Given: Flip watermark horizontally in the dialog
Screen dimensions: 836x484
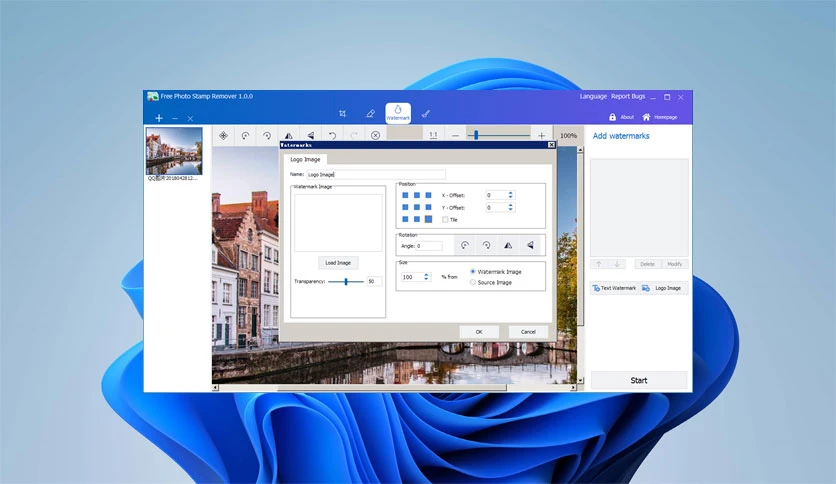Looking at the screenshot, I should [508, 245].
